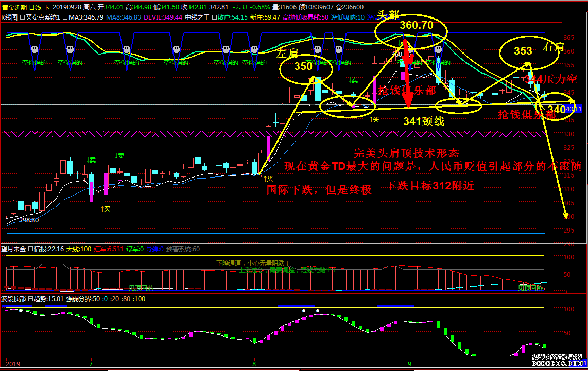Click the 预警系统:60 value
588x371 pixels.
coord(183,249)
